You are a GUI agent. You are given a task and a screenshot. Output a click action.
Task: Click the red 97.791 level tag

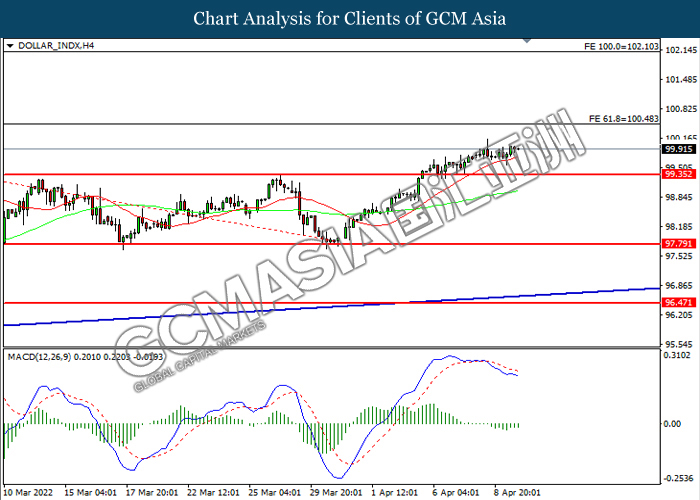pyautogui.click(x=679, y=244)
